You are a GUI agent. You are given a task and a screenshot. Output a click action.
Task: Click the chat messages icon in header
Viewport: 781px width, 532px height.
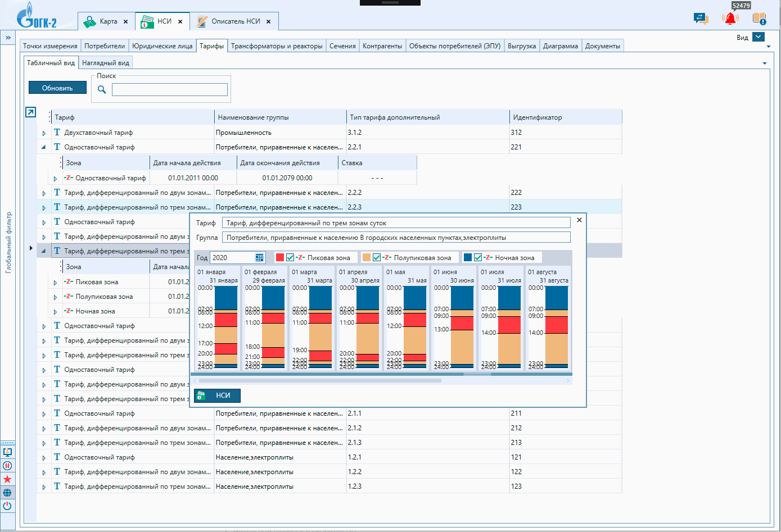pyautogui.click(x=701, y=19)
